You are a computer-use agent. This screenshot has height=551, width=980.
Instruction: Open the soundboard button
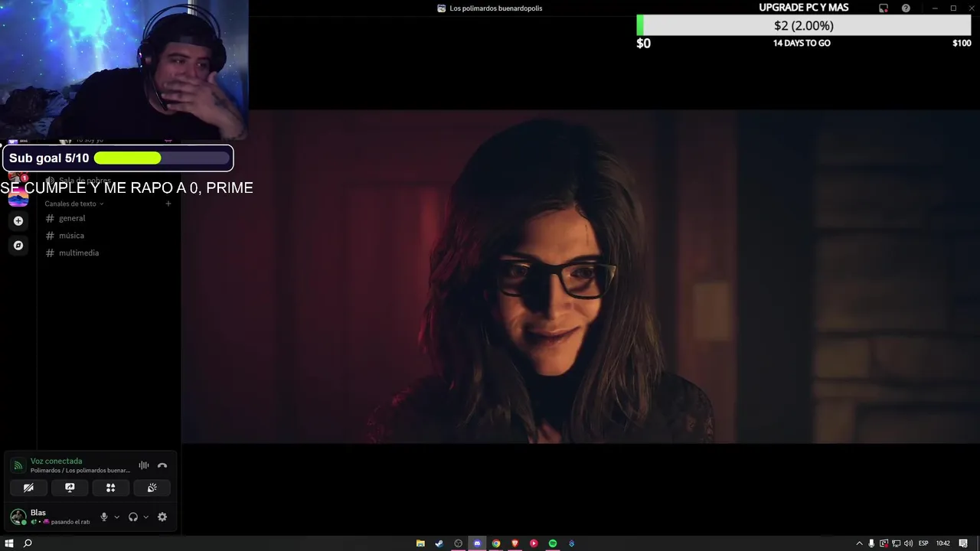pos(152,487)
